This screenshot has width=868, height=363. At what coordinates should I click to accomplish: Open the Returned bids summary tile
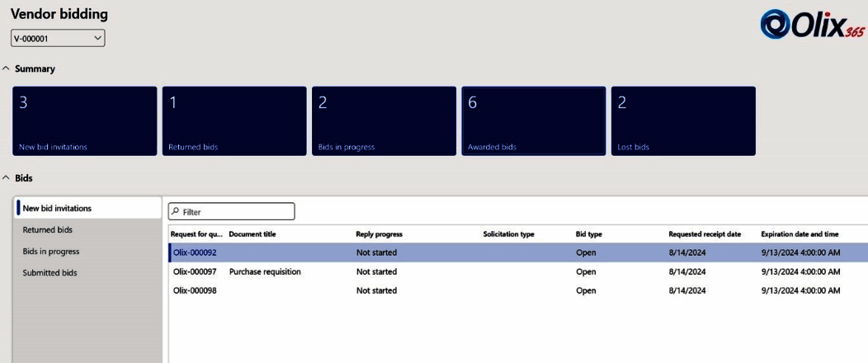234,120
